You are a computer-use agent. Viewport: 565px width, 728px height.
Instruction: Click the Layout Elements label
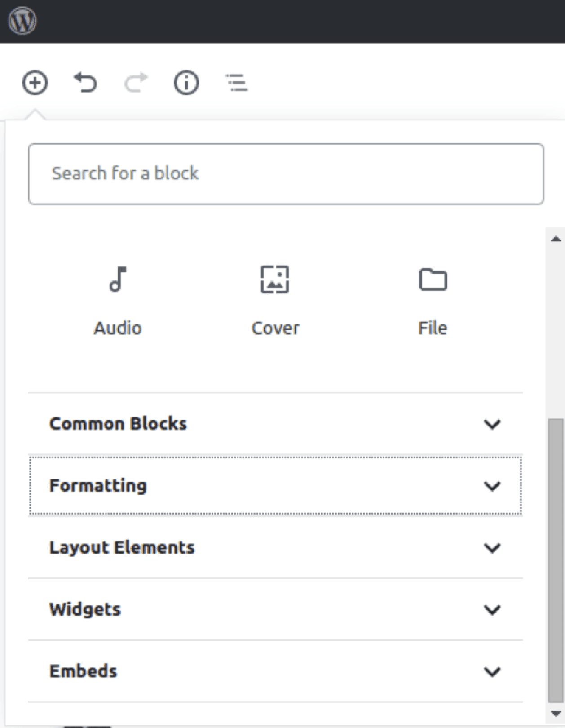pyautogui.click(x=122, y=548)
